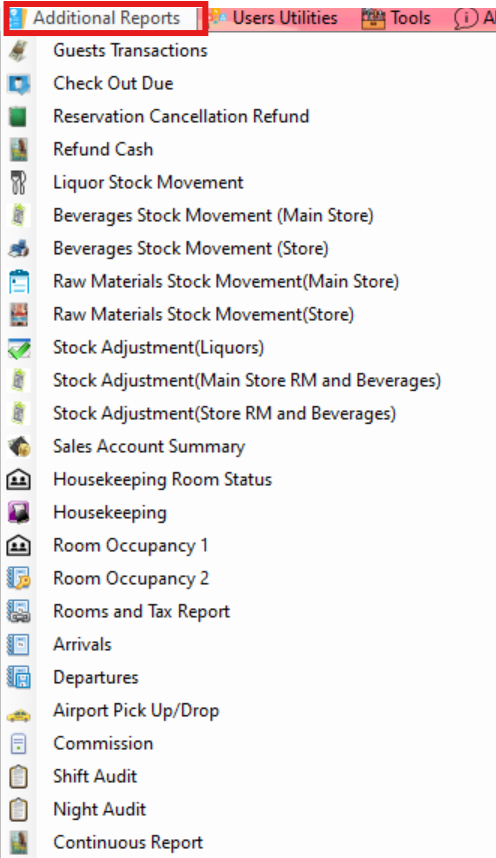
Task: Select the Shift Audit menu item
Action: coord(95,777)
